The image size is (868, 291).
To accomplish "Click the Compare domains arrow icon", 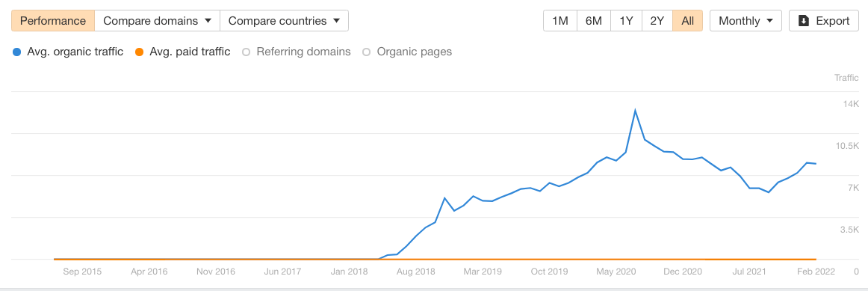I will (208, 21).
